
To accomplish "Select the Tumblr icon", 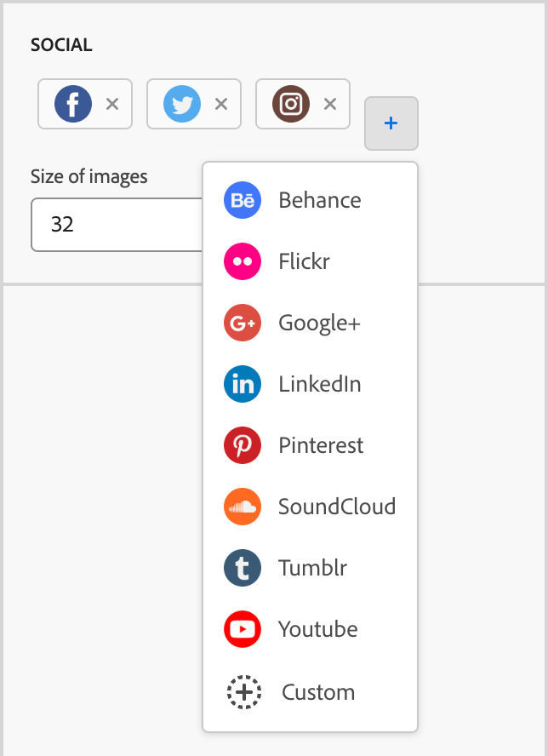I will pos(243,568).
